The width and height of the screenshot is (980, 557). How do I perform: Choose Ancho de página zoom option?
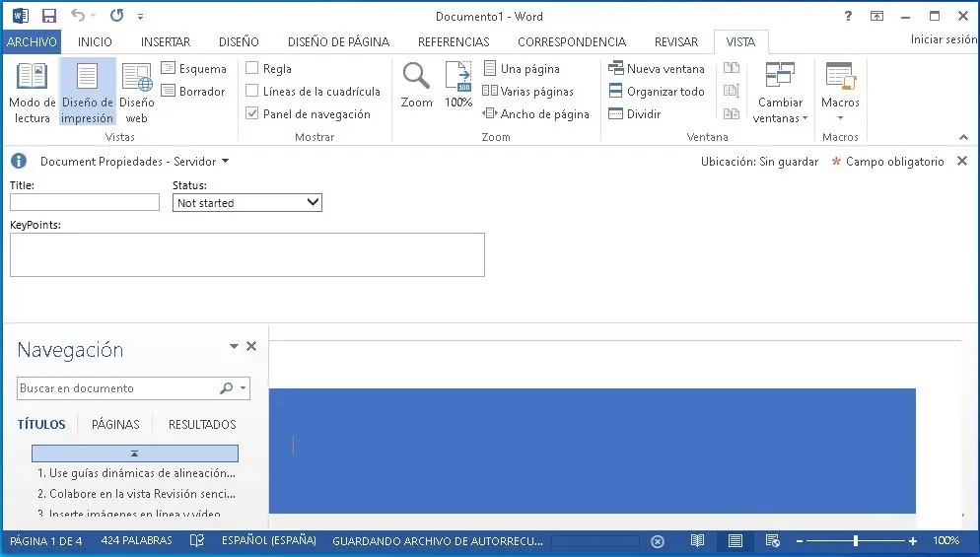click(x=536, y=113)
